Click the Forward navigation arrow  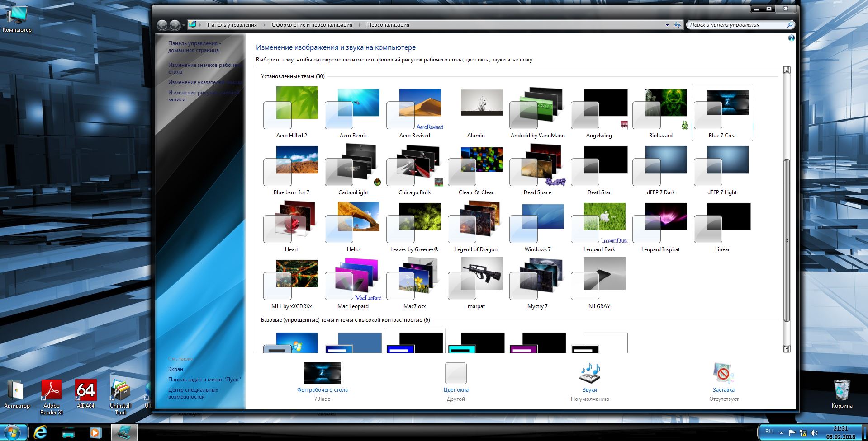click(175, 25)
